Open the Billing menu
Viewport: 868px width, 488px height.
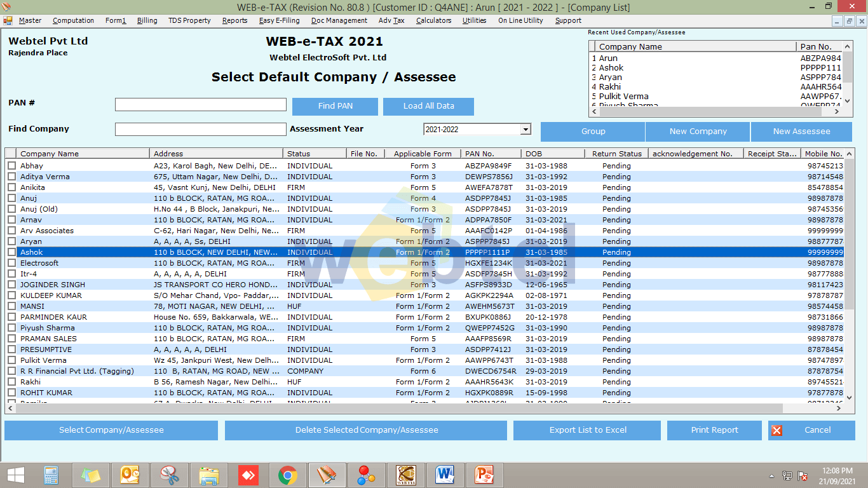147,20
